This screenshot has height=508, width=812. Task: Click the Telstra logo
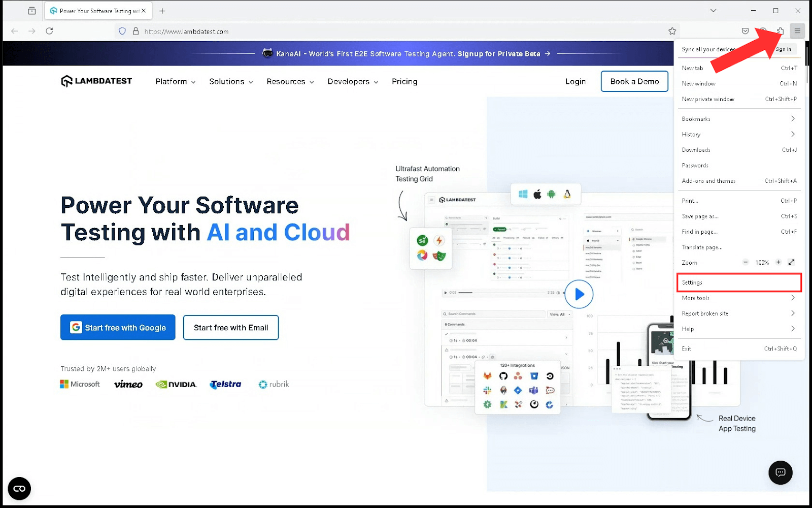[x=226, y=384]
